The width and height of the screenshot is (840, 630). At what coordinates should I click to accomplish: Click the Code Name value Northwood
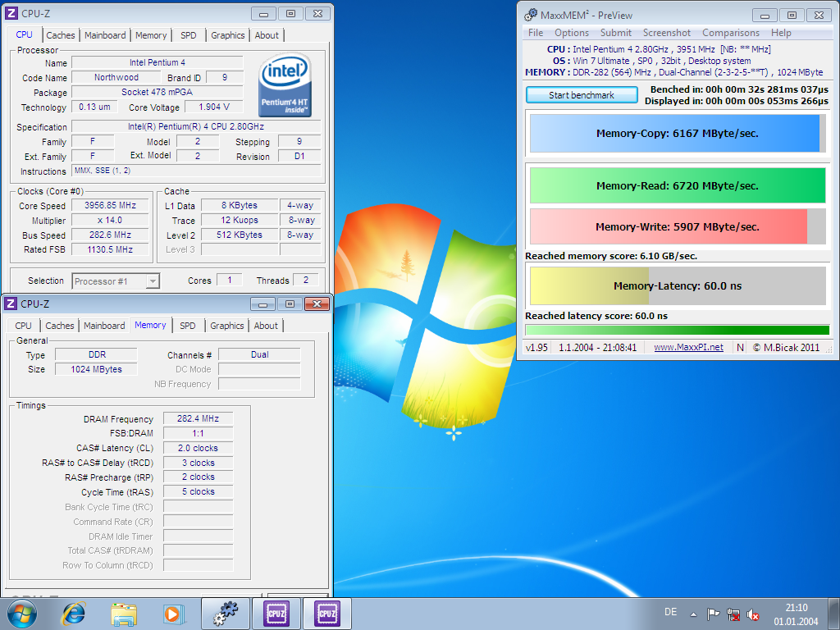coord(116,77)
